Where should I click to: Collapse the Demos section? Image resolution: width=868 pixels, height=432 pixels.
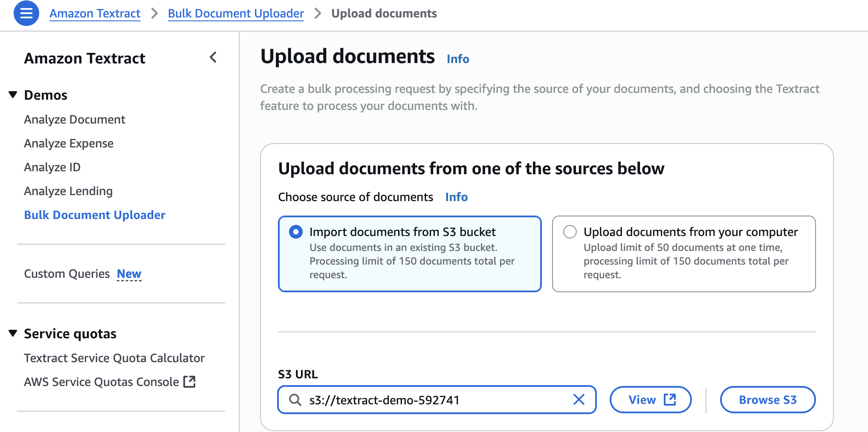click(x=13, y=95)
